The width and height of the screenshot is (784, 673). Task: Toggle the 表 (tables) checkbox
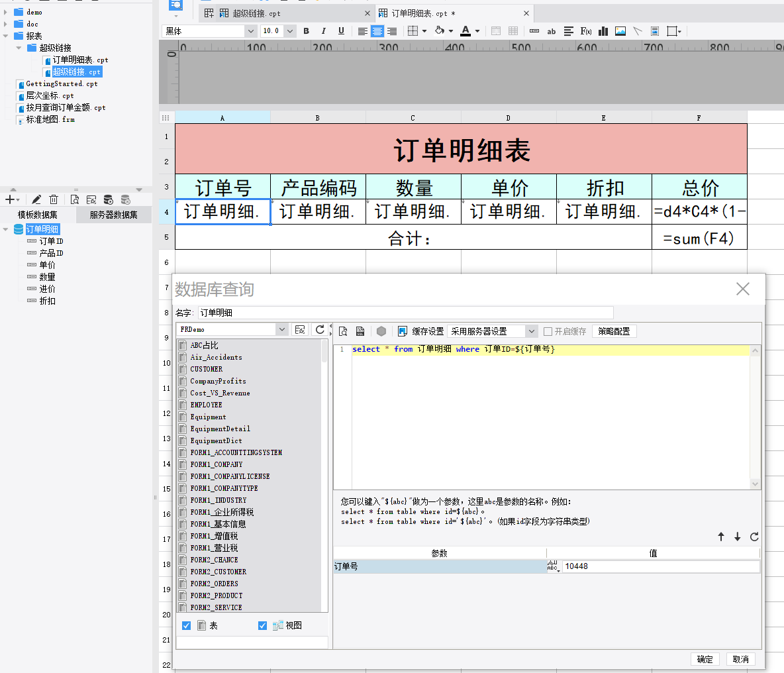pos(187,625)
